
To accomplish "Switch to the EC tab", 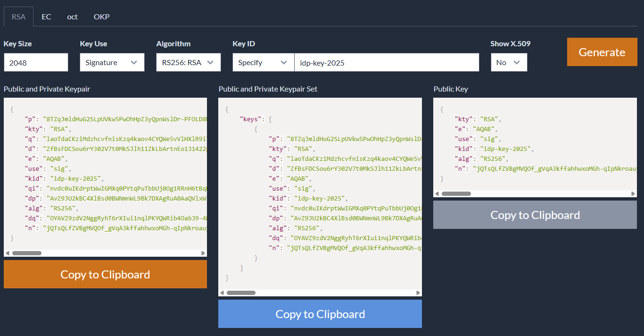I will (x=46, y=17).
